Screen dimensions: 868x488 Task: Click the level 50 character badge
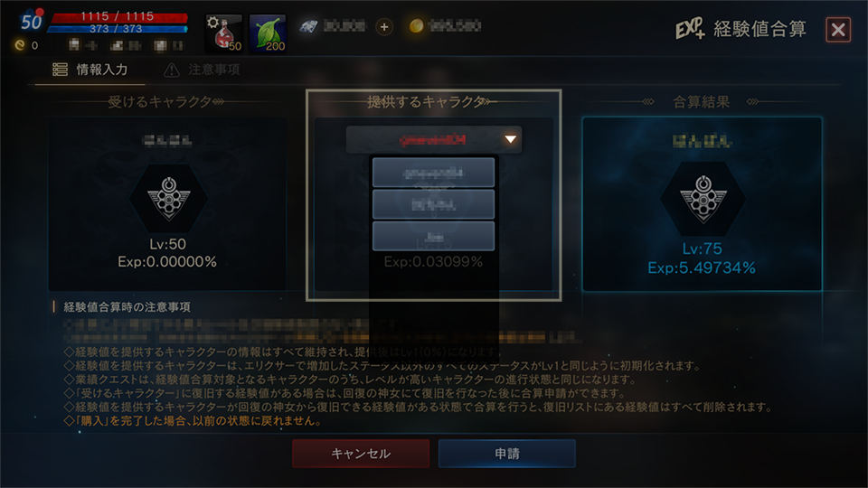(x=31, y=21)
